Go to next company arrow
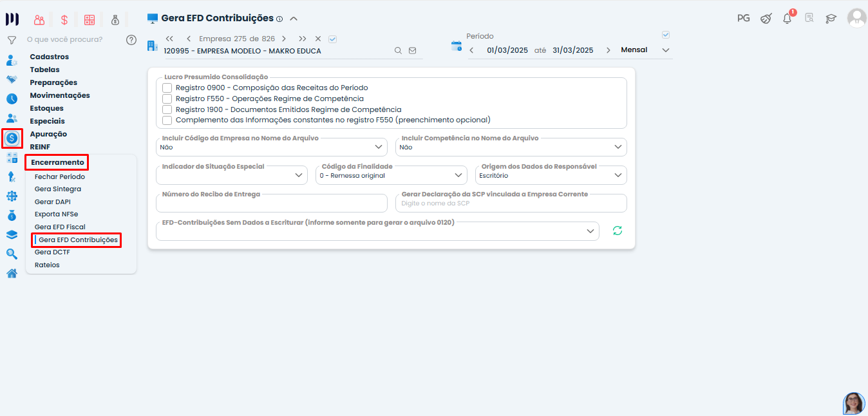Viewport: 868px width, 416px height. [284, 39]
